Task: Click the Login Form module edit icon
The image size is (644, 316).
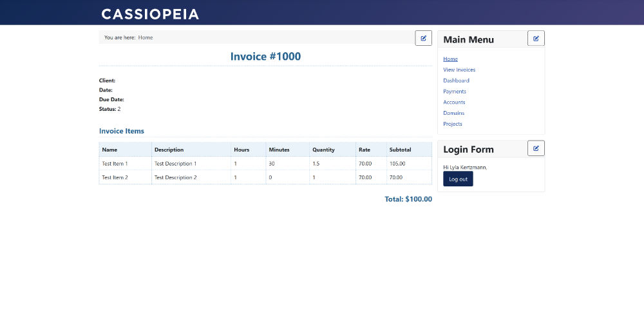Action: pos(536,148)
